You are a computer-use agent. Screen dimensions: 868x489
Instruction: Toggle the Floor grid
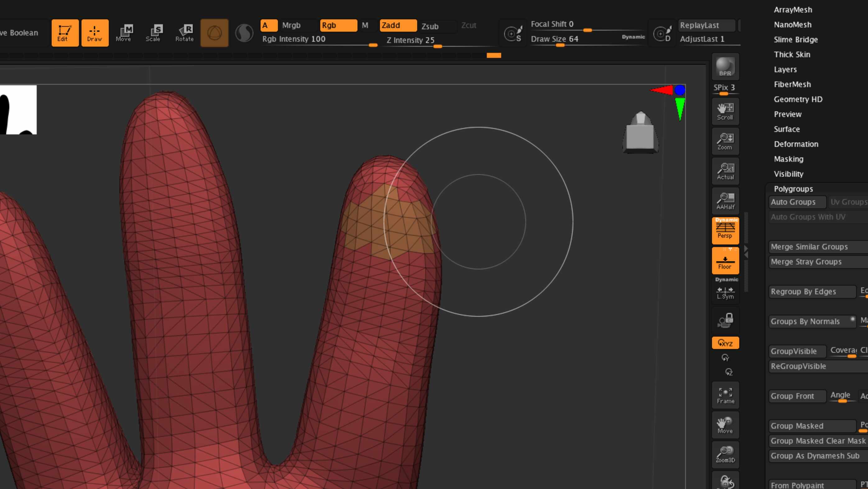point(725,261)
